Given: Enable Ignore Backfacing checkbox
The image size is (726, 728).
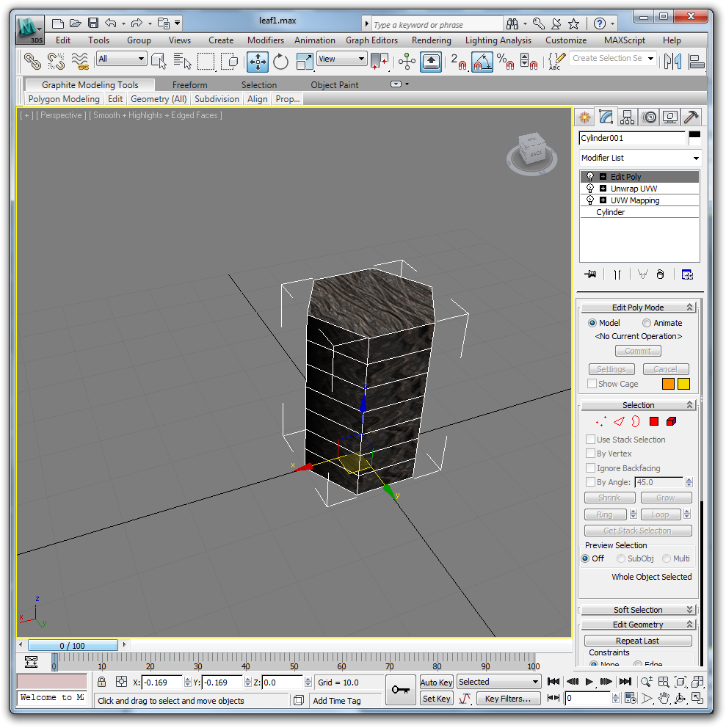Looking at the screenshot, I should point(591,468).
